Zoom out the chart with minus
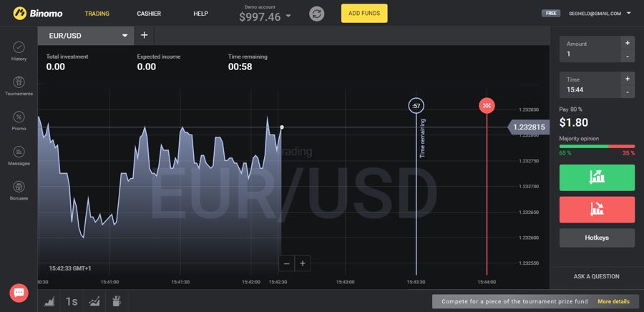 (287, 263)
